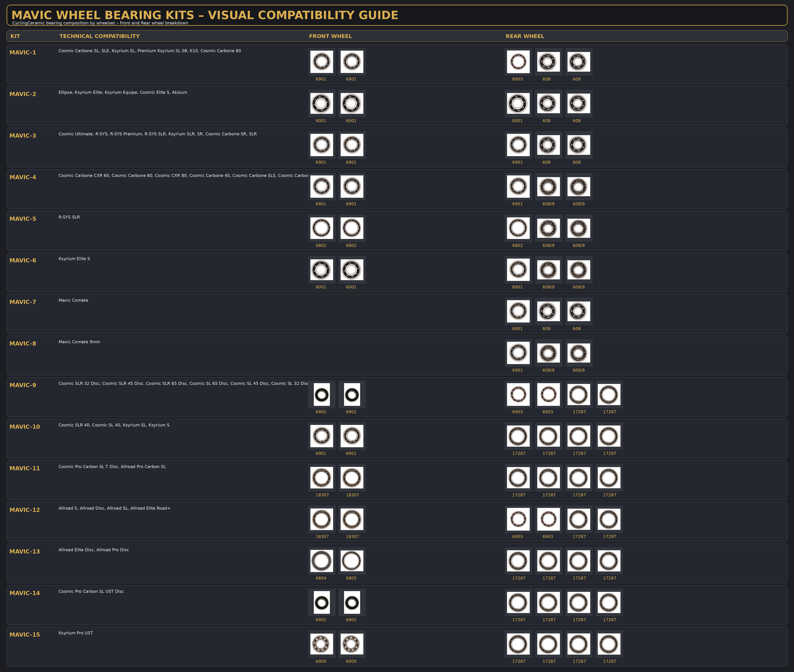This screenshot has height=672, width=794.
Task: Select the leftmost rear 6903 image in MAVIC-9
Action: point(518,394)
